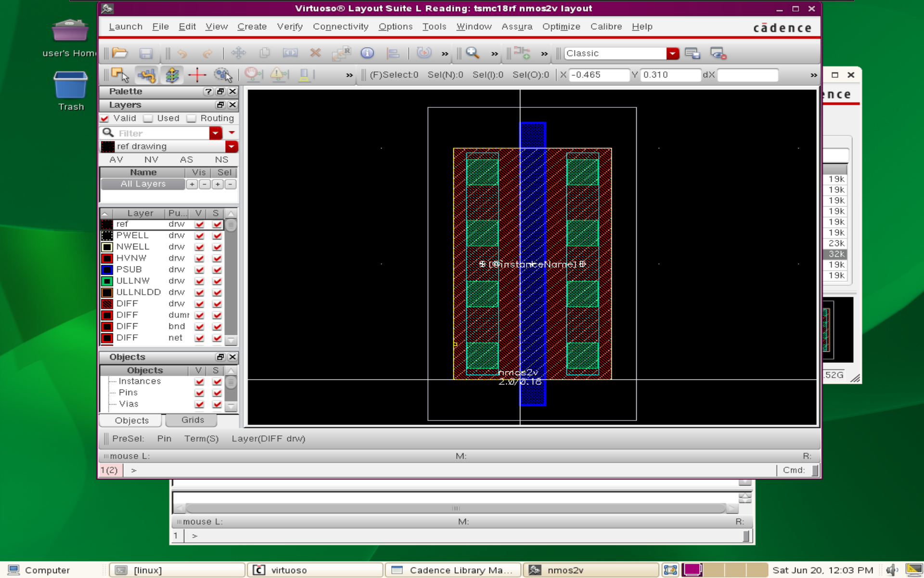The image size is (924, 578).
Task: Click the Delete X toolbar icon
Action: point(315,53)
